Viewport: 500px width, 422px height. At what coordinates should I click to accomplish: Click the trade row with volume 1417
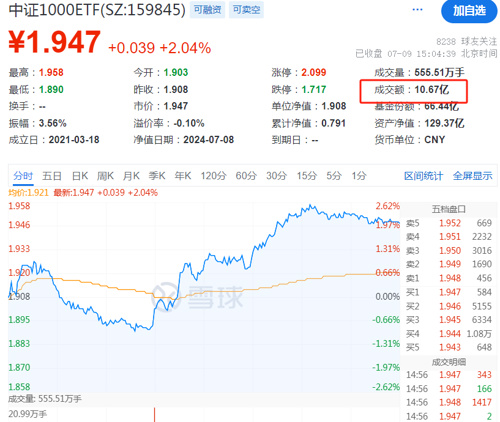pos(449,402)
